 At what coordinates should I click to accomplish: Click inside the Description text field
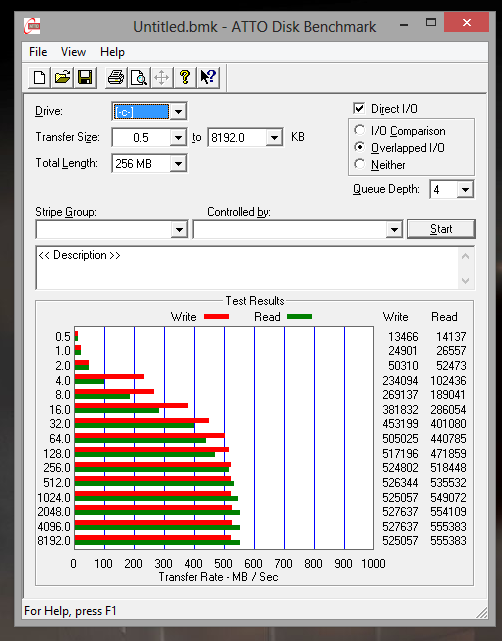click(x=247, y=268)
